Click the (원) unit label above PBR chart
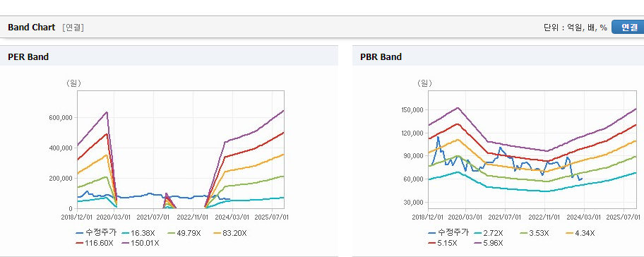644x257 pixels. pos(424,83)
